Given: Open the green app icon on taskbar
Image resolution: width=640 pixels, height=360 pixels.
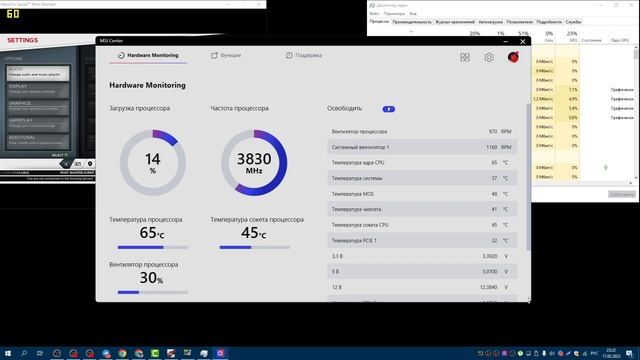Looking at the screenshot, I should click(x=155, y=353).
